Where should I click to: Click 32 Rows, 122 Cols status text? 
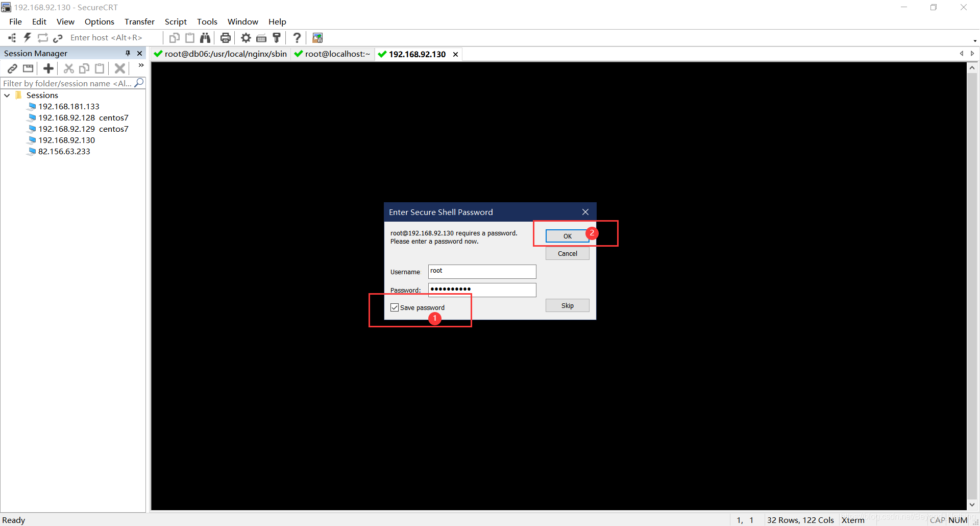[800, 520]
